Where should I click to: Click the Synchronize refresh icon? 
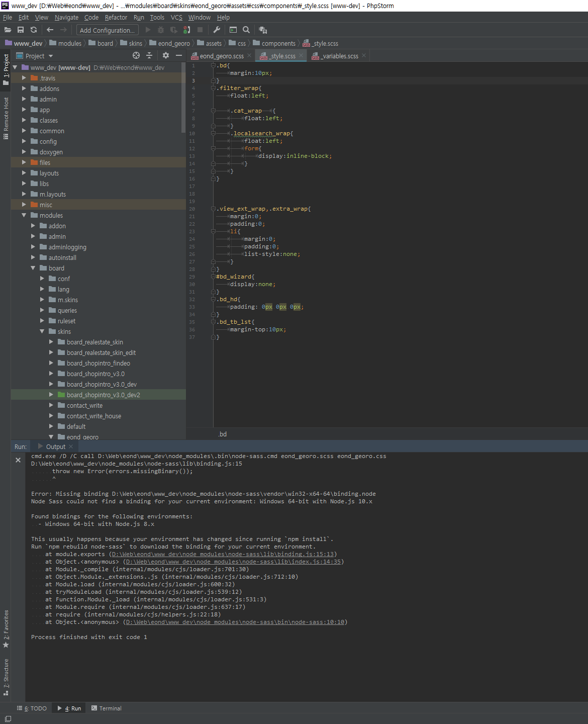34,30
